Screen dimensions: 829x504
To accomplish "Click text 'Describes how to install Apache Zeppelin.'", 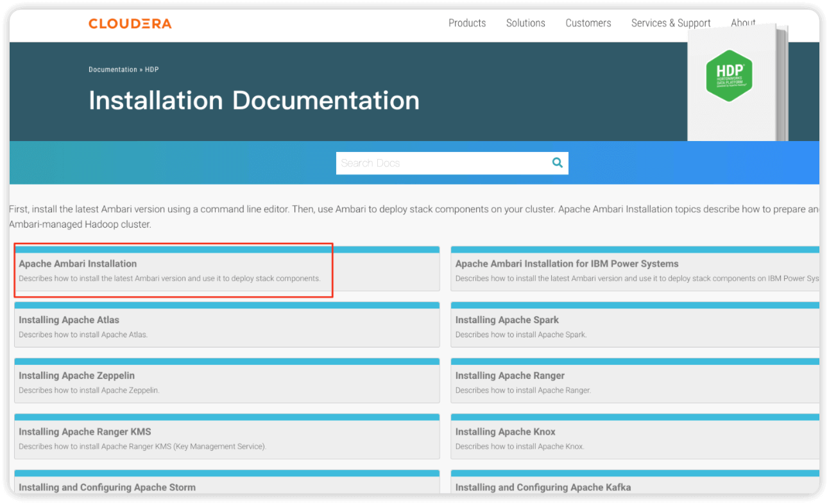I will point(89,390).
